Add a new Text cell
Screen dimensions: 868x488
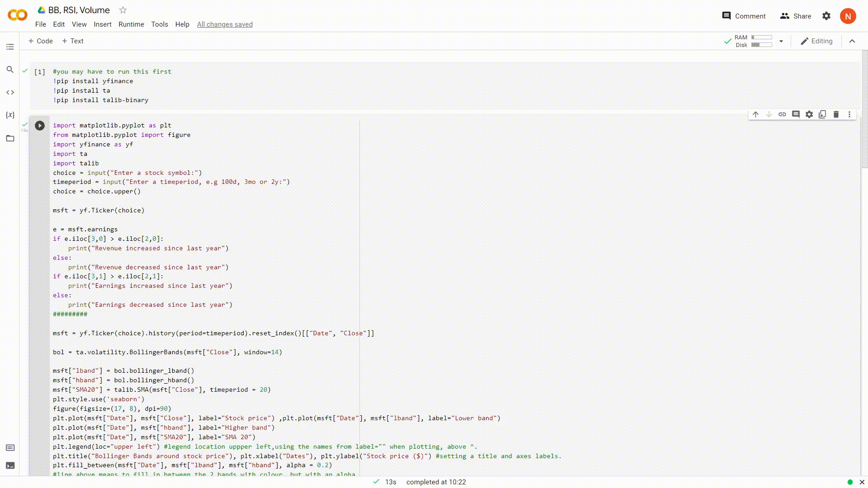pyautogui.click(x=73, y=41)
